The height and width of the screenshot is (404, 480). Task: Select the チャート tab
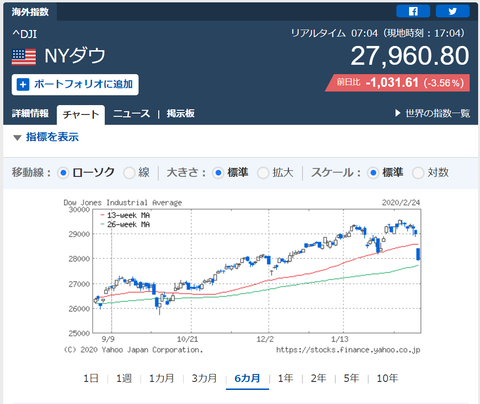click(x=81, y=115)
